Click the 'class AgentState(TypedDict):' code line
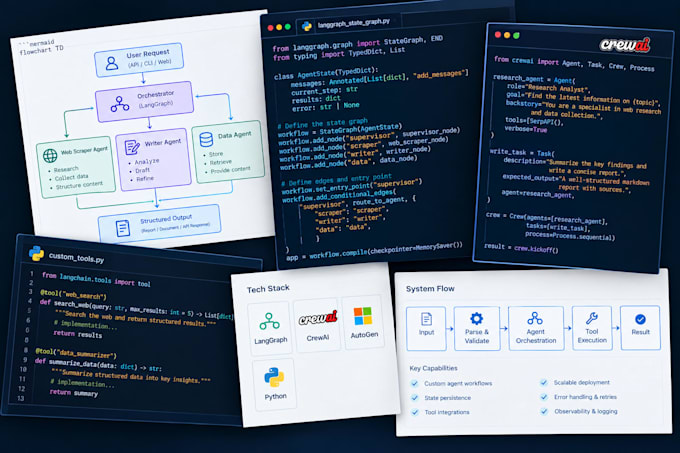The width and height of the screenshot is (680, 453). [x=326, y=73]
